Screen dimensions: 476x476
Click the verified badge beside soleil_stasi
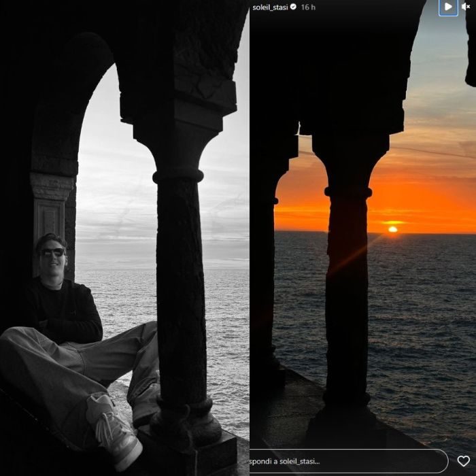point(293,7)
